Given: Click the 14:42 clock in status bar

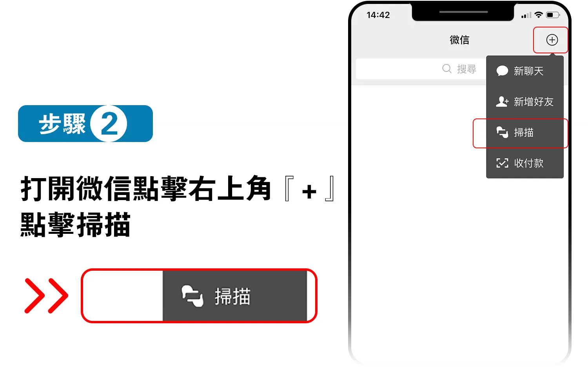Looking at the screenshot, I should click(378, 15).
